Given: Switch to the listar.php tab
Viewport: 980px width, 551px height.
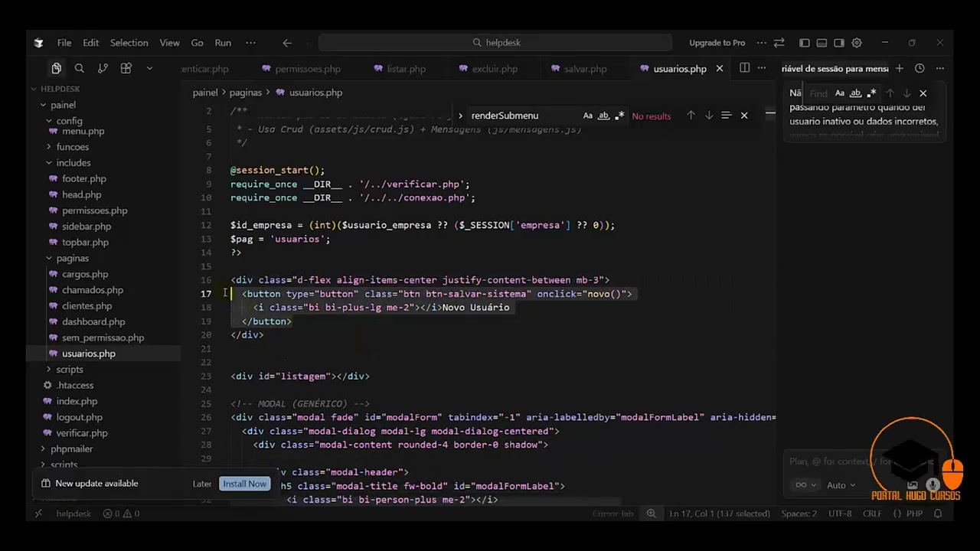Looking at the screenshot, I should [x=400, y=69].
